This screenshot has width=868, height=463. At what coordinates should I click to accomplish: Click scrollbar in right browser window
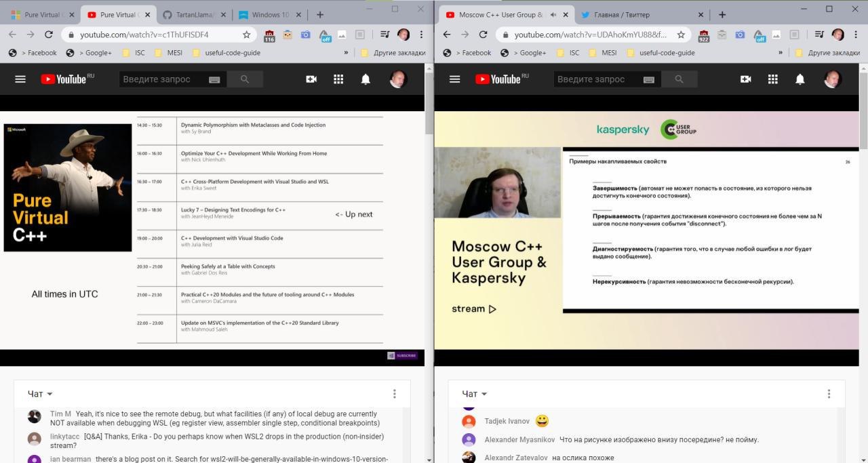(x=863, y=112)
